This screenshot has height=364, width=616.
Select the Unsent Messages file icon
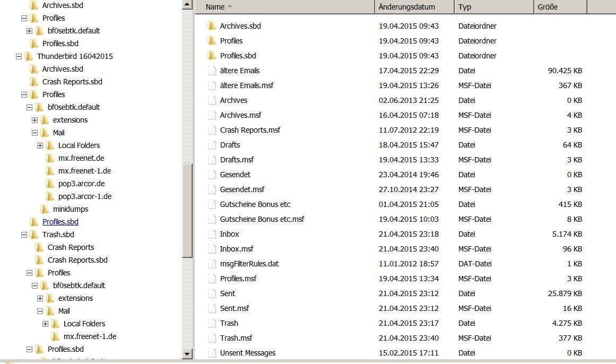pyautogui.click(x=212, y=353)
